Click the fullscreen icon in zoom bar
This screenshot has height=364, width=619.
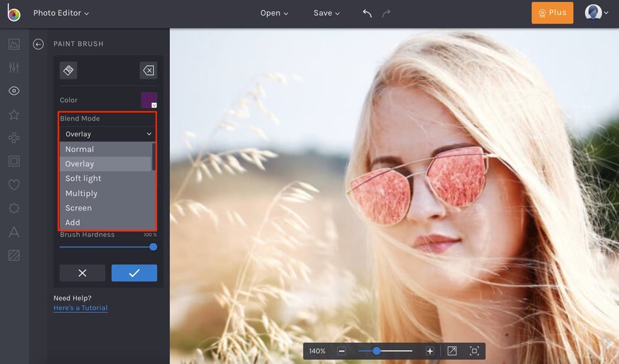click(x=474, y=351)
